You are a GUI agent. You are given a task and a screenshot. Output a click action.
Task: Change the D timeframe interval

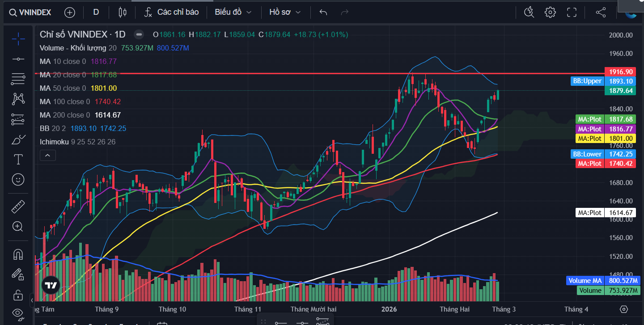(x=96, y=12)
